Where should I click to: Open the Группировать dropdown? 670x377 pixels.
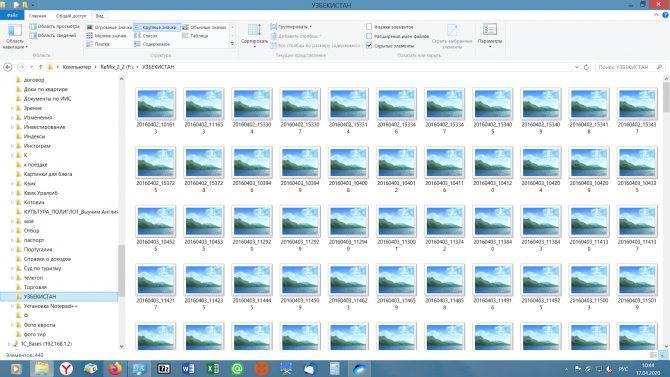click(291, 27)
